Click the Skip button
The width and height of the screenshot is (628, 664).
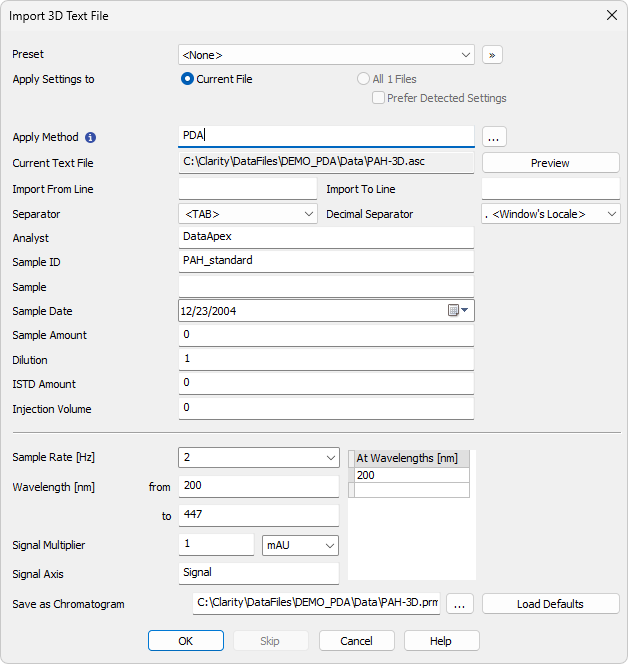pyautogui.click(x=270, y=641)
